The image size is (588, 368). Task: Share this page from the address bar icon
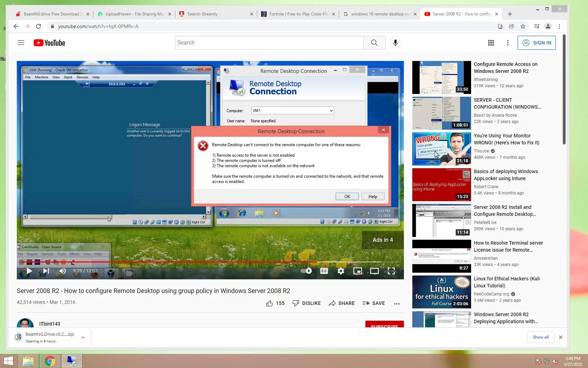pos(511,26)
